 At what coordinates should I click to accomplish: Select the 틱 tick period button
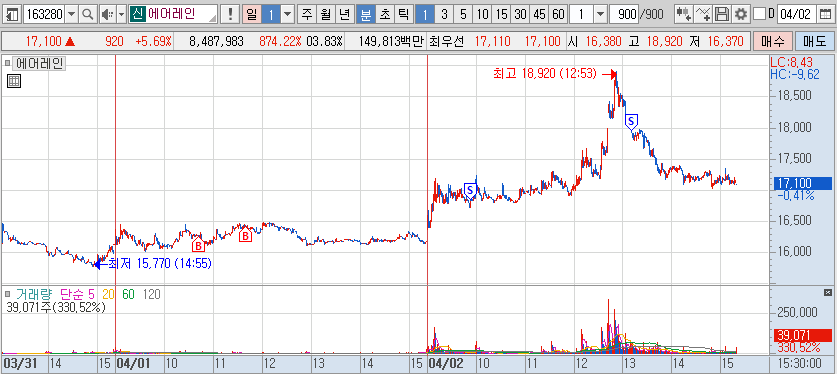pyautogui.click(x=403, y=14)
